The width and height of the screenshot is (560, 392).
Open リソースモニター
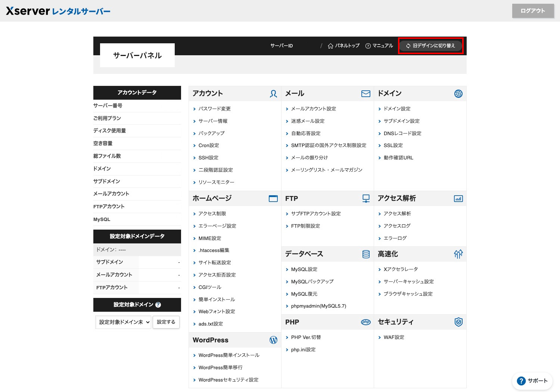point(217,183)
